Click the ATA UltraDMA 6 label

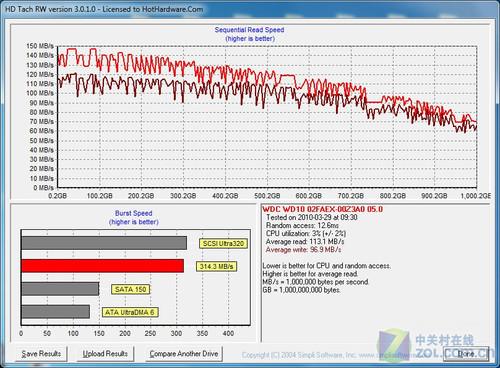tap(130, 312)
